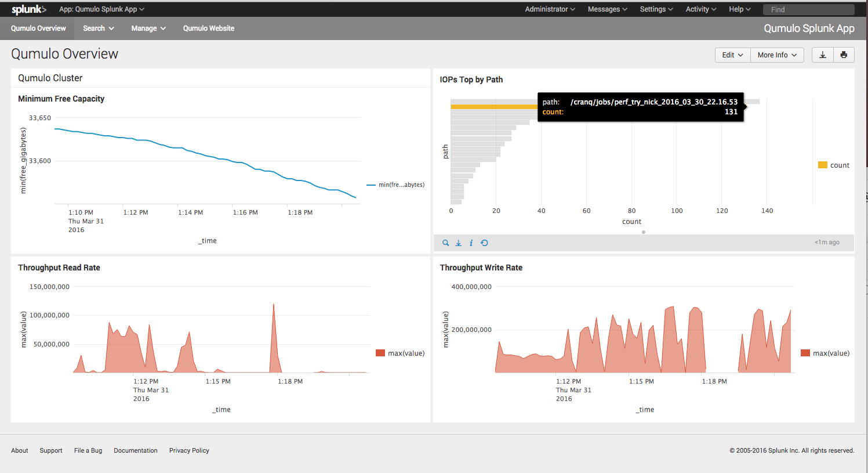Print the Qumulo Overview dashboard
The height and width of the screenshot is (473, 868).
tap(844, 55)
